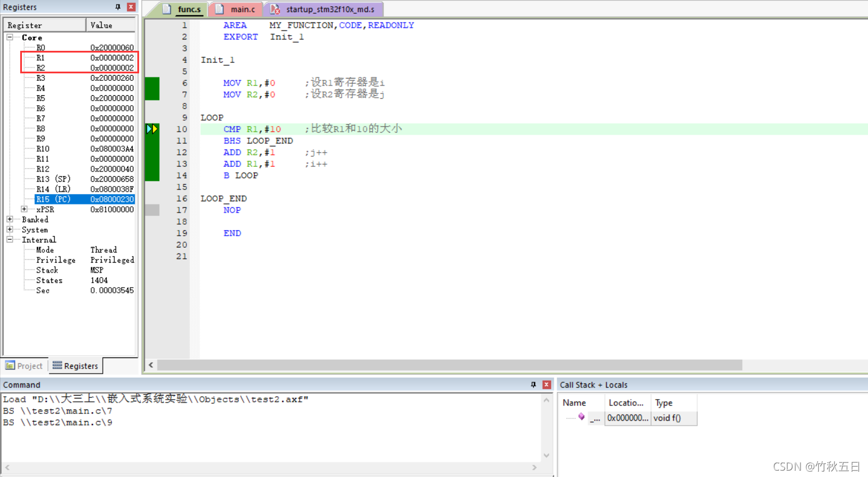The height and width of the screenshot is (477, 868).
Task: Click the current execution arrow at line 10
Action: (152, 129)
